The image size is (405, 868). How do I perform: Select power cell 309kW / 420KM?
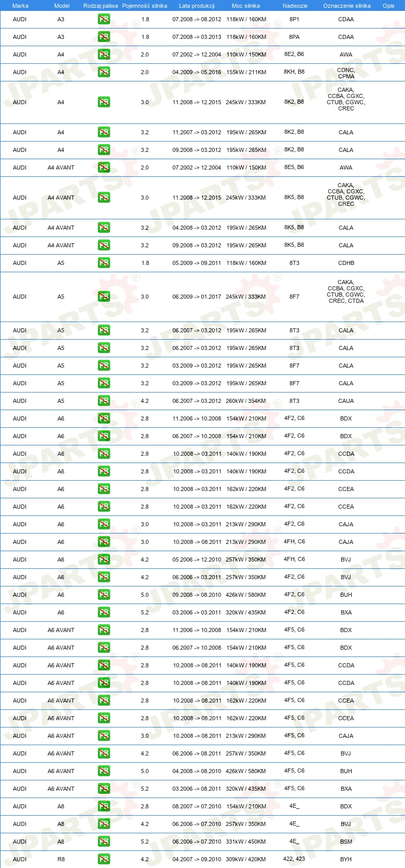tap(246, 859)
